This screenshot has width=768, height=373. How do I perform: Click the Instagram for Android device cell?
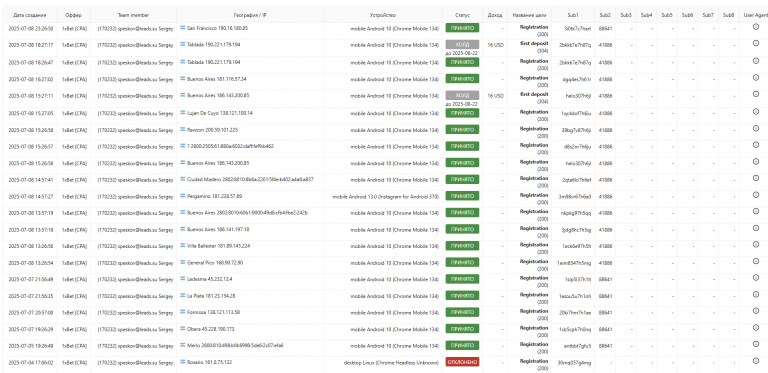tap(385, 196)
